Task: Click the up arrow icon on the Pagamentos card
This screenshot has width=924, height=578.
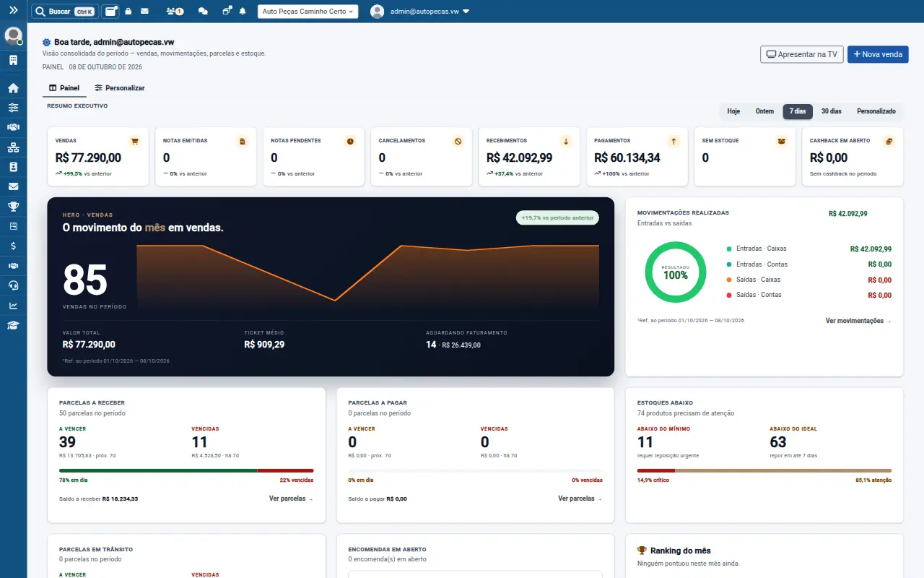Action: click(674, 142)
